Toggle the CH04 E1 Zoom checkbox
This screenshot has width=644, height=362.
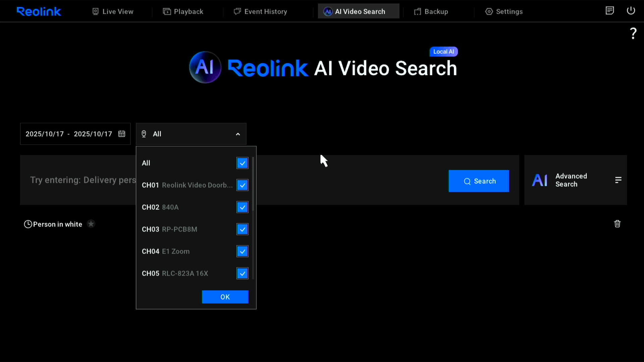pyautogui.click(x=242, y=251)
